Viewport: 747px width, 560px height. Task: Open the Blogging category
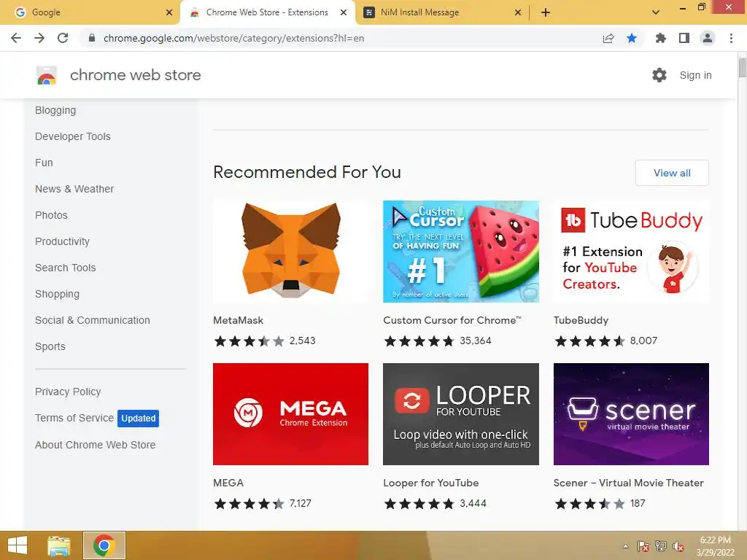coord(55,111)
